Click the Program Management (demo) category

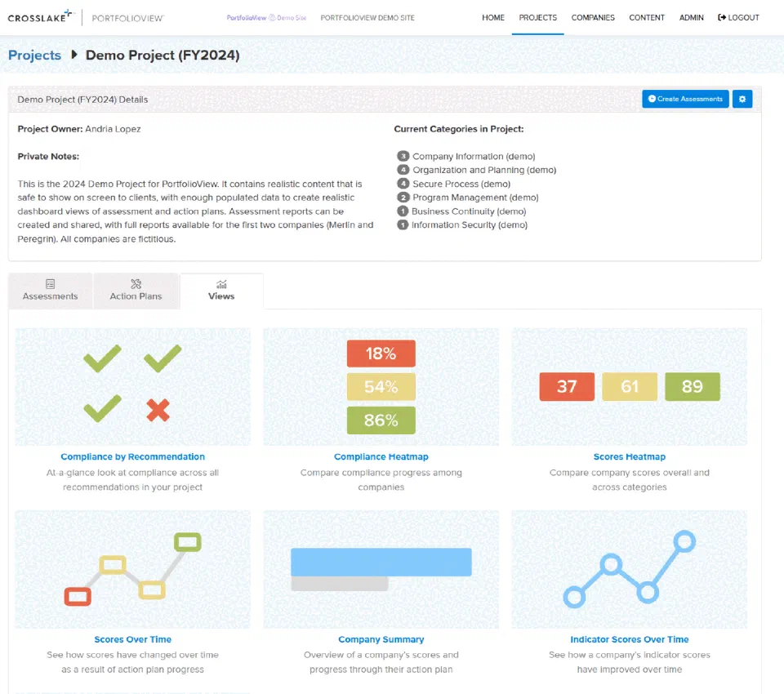point(475,198)
